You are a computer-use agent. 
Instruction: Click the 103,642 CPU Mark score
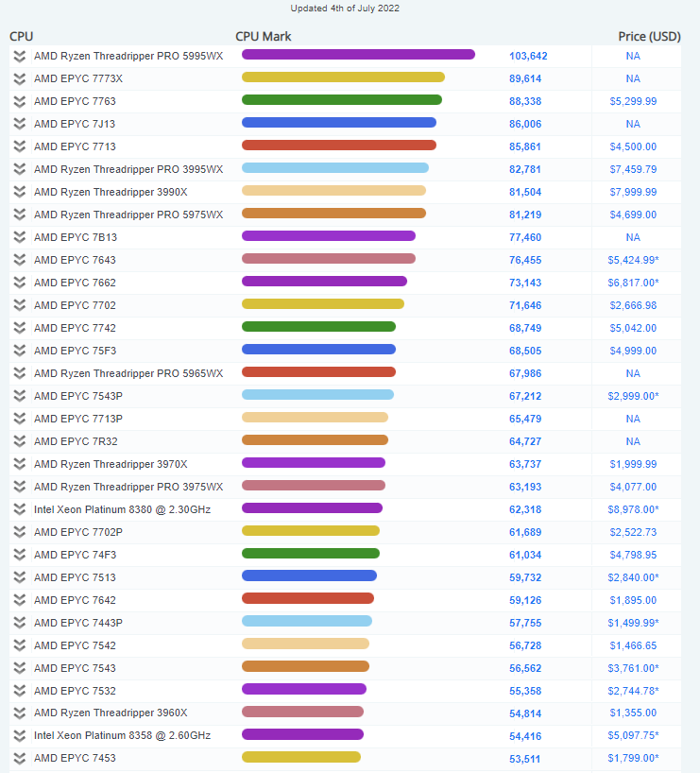[x=528, y=56]
